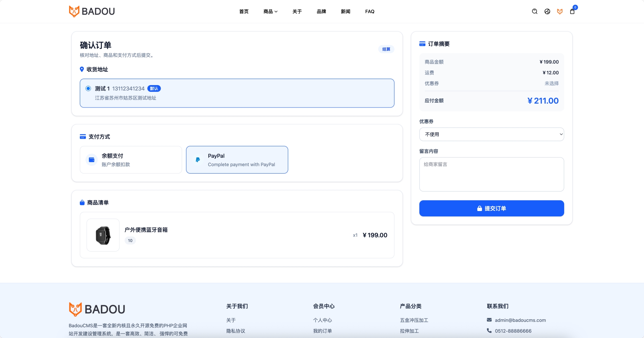Click the smartwatch product thumbnail
This screenshot has width=644, height=338.
point(103,235)
